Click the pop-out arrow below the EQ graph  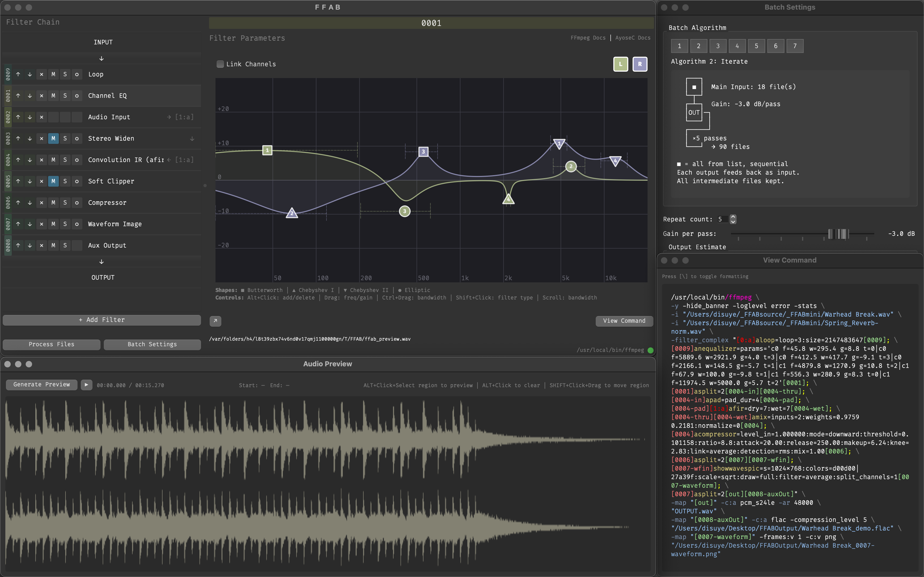click(215, 321)
